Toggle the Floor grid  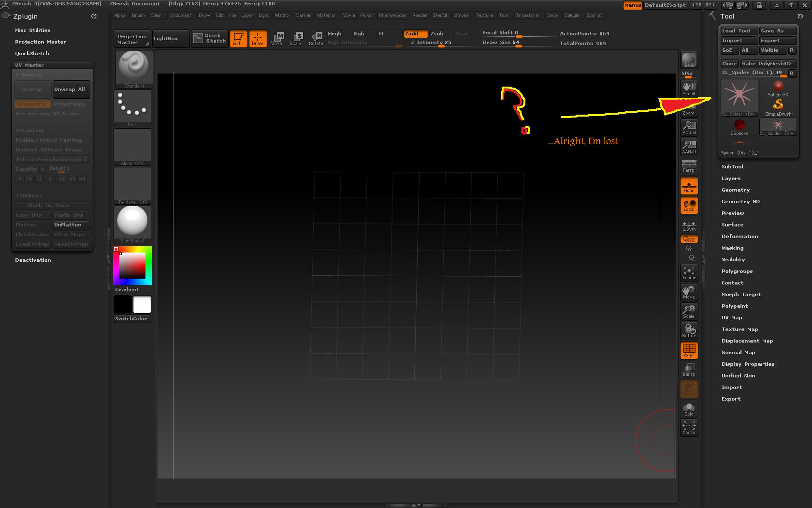tap(689, 186)
